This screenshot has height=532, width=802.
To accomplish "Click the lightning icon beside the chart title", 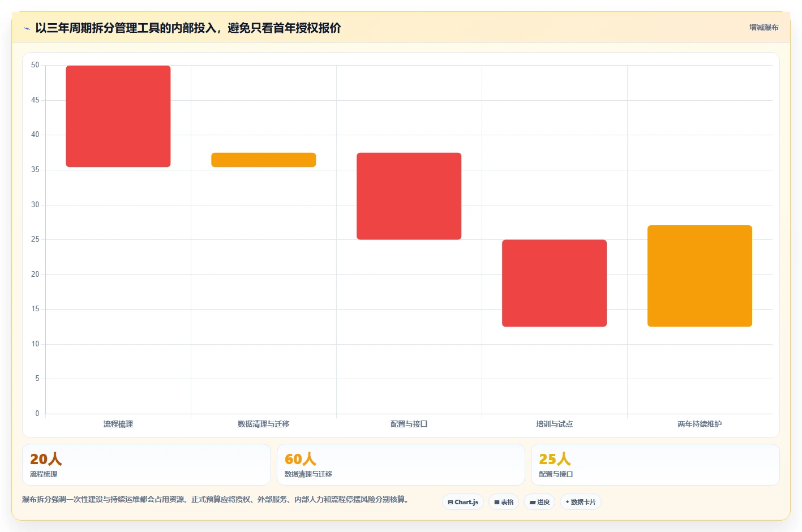I will (27, 28).
